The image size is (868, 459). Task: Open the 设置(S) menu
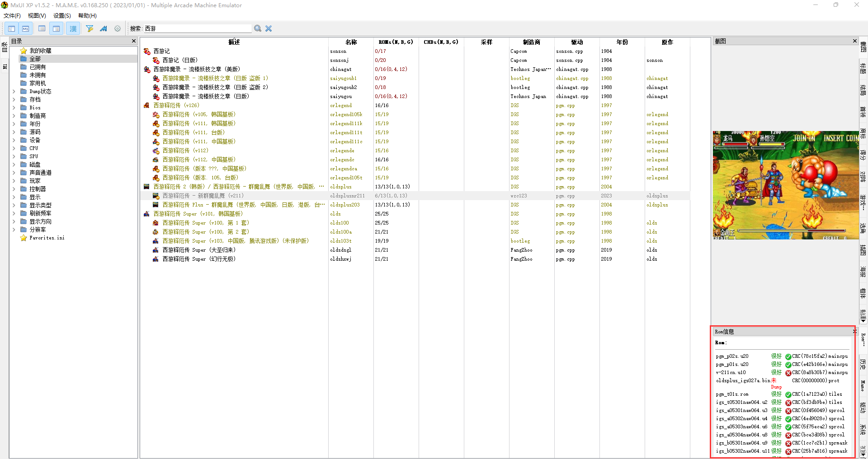(x=62, y=16)
